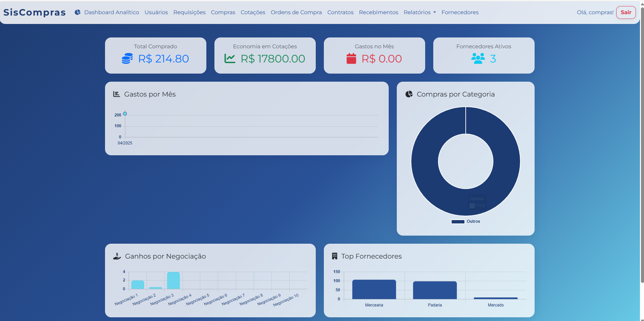This screenshot has width=644, height=321.
Task: Expand the Relatórios dropdown menu
Action: (x=419, y=12)
